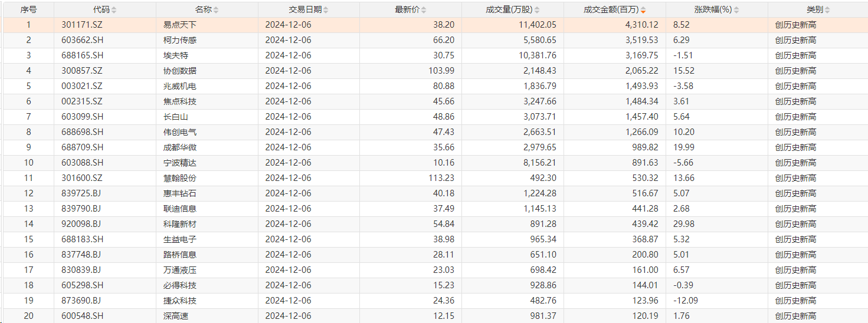Click the name 必得科技
The height and width of the screenshot is (323, 868).
[180, 285]
